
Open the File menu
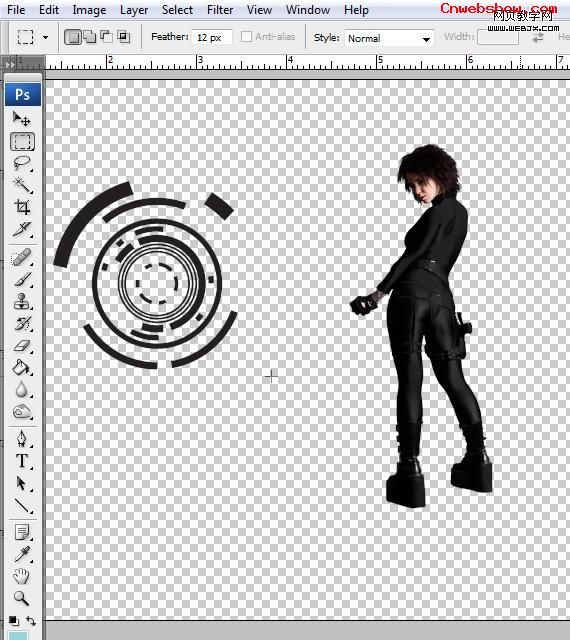(16, 10)
